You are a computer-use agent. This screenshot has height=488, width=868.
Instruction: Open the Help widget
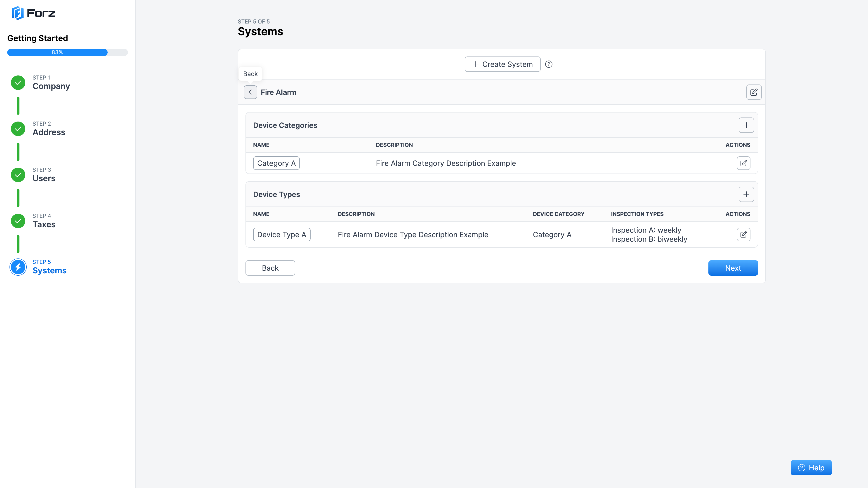[811, 467]
